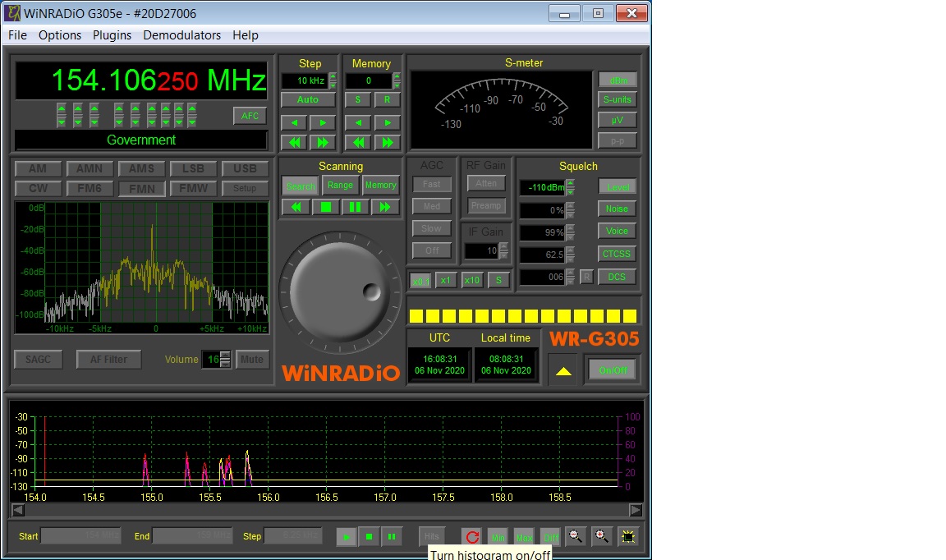The image size is (946, 560).
Task: Click the yellow up-arrow collapse button
Action: point(563,370)
